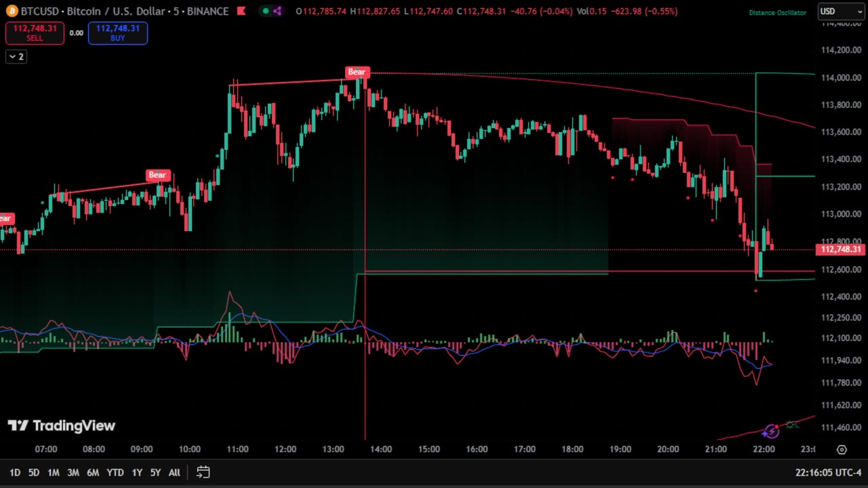Image resolution: width=868 pixels, height=488 pixels.
Task: Select the All time range
Action: click(174, 472)
